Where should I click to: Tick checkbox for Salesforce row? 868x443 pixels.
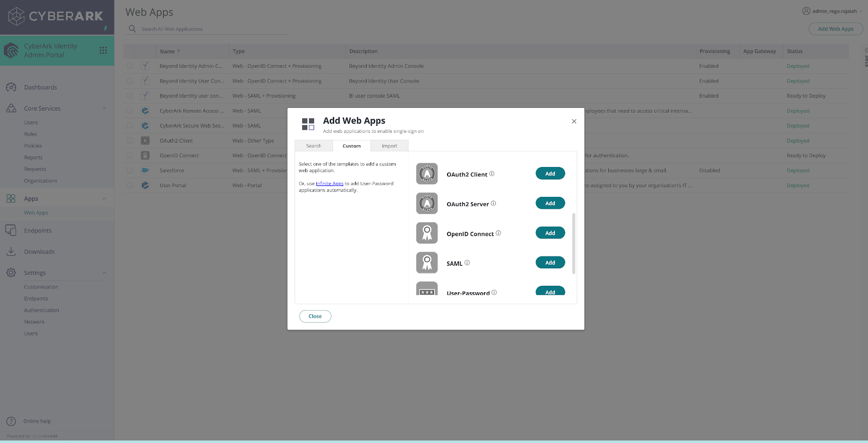(130, 170)
